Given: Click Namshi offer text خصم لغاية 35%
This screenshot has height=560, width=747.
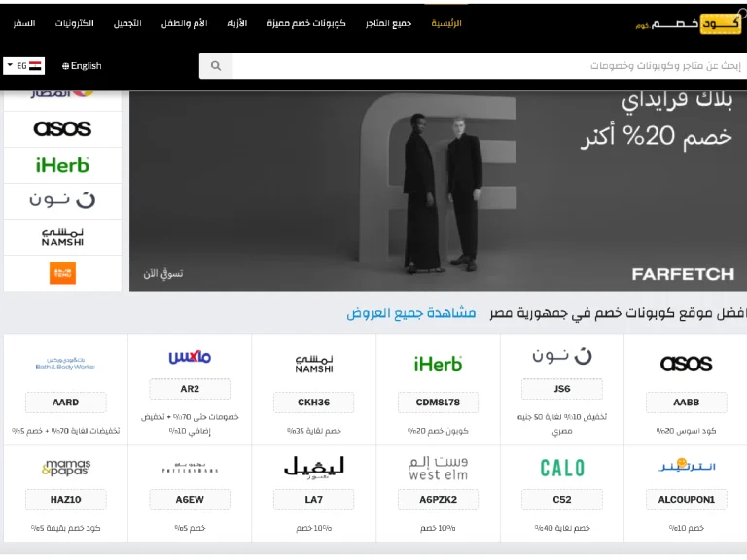Looking at the screenshot, I should coord(314,431).
